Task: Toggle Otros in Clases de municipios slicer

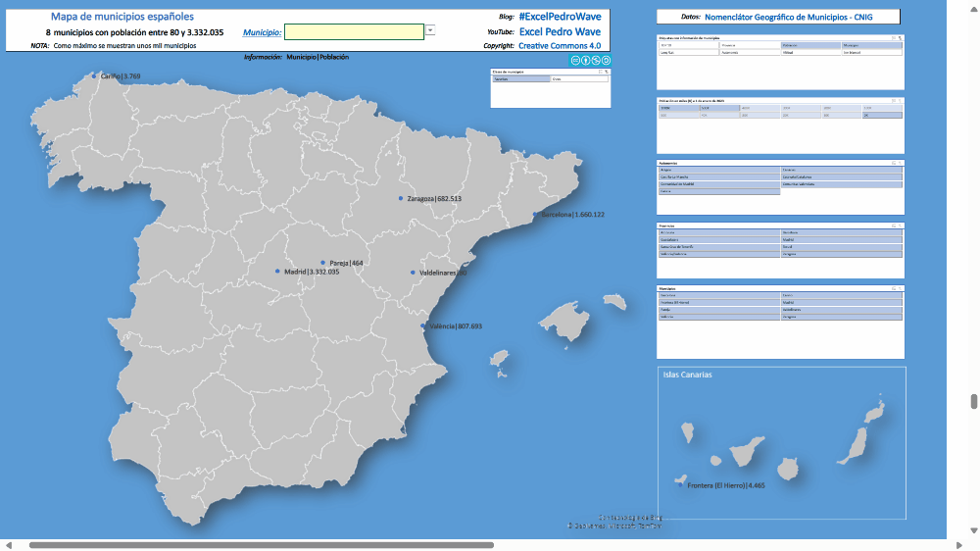Action: [579, 78]
